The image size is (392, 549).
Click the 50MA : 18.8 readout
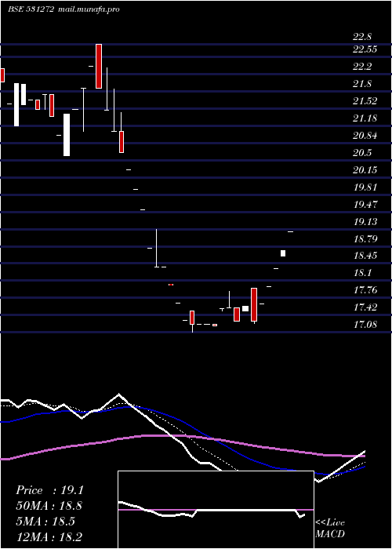click(x=49, y=506)
